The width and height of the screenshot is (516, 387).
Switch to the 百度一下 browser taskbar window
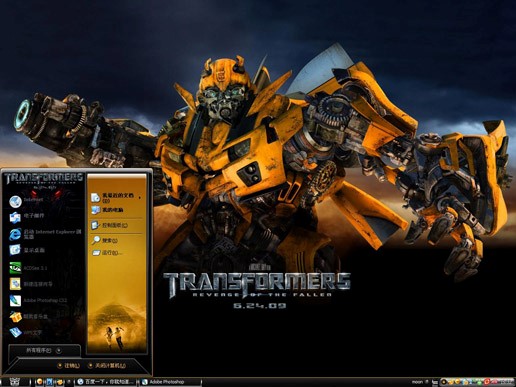(x=106, y=382)
